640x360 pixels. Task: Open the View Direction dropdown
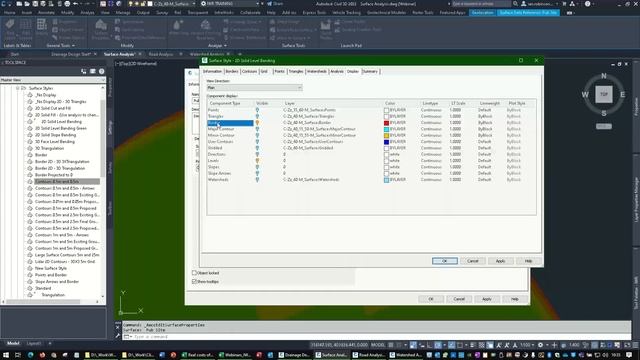(254, 88)
